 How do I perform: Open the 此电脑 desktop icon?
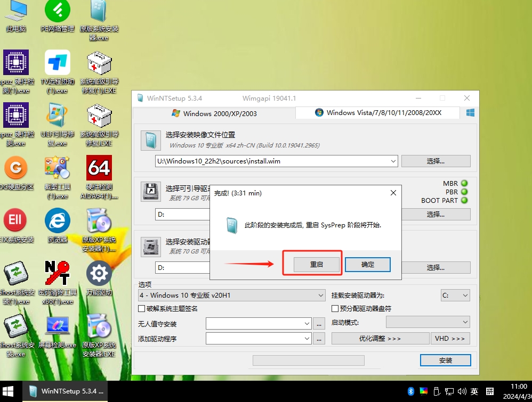[15, 15]
